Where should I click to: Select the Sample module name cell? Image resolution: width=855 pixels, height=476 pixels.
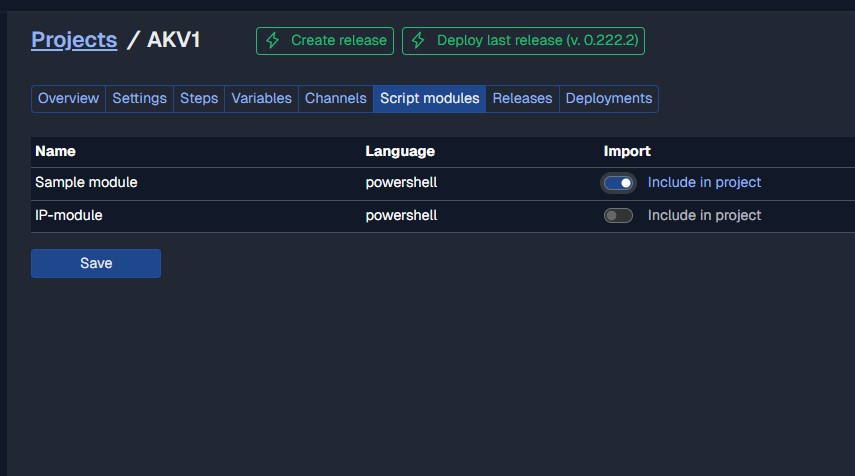pos(86,183)
